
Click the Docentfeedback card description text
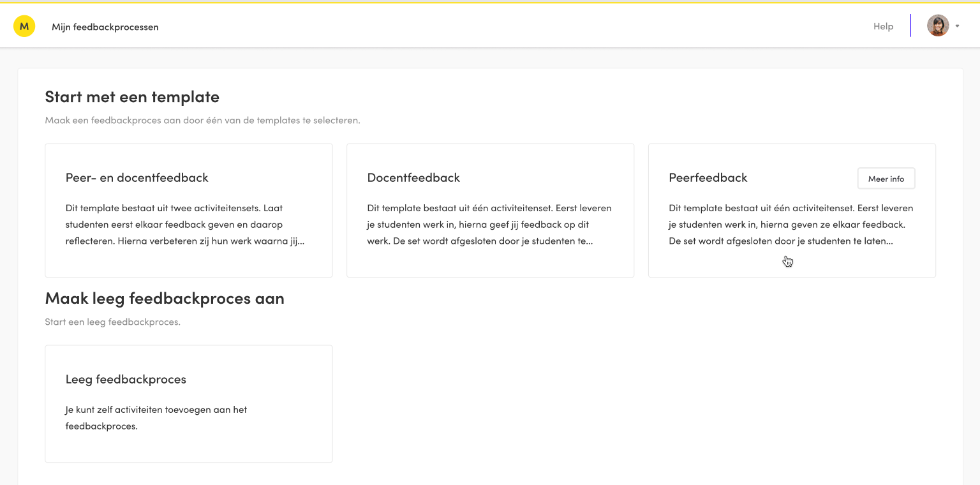point(489,225)
